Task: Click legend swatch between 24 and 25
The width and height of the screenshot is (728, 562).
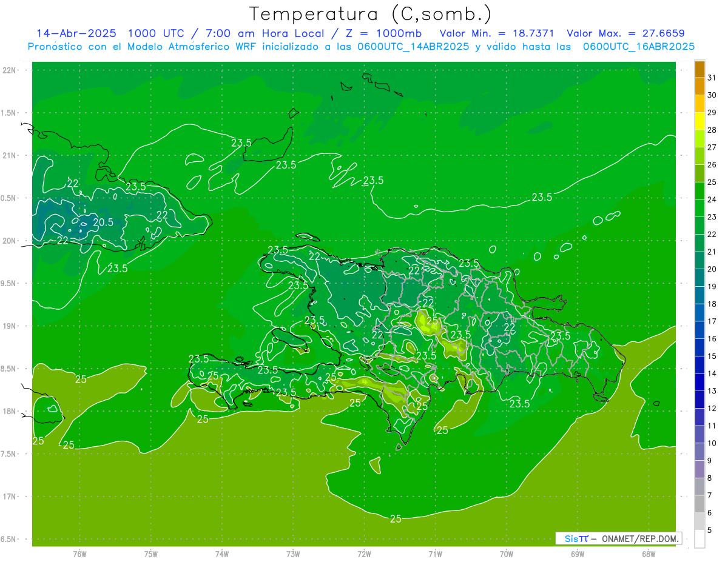Action: click(699, 190)
